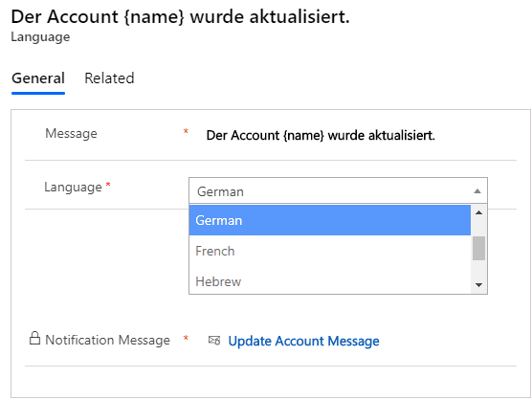This screenshot has height=400, width=532.
Task: Click the scrollbar track below the thumb
Action: coord(478,270)
